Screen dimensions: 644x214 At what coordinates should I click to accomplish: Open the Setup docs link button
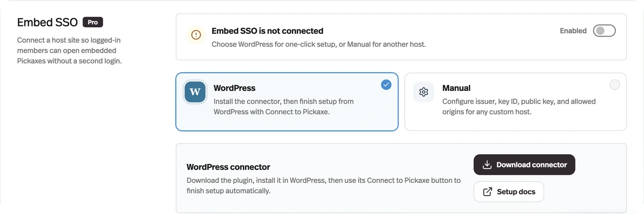coord(509,192)
